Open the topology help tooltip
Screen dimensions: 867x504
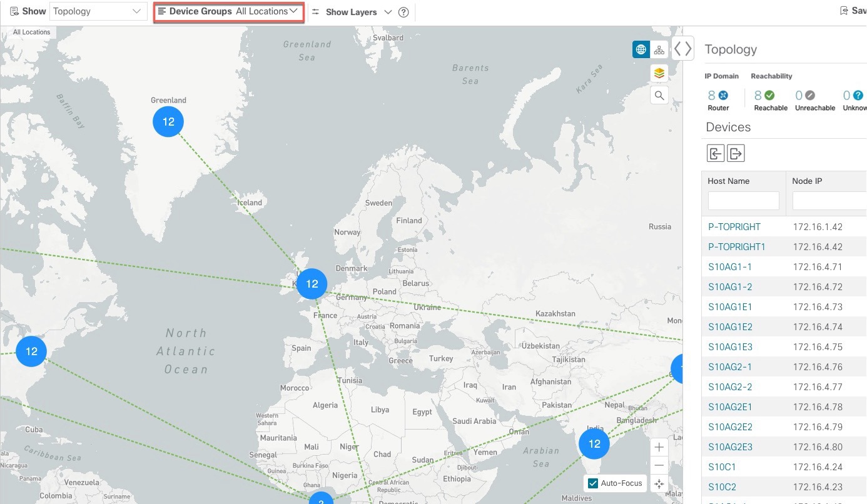click(403, 12)
